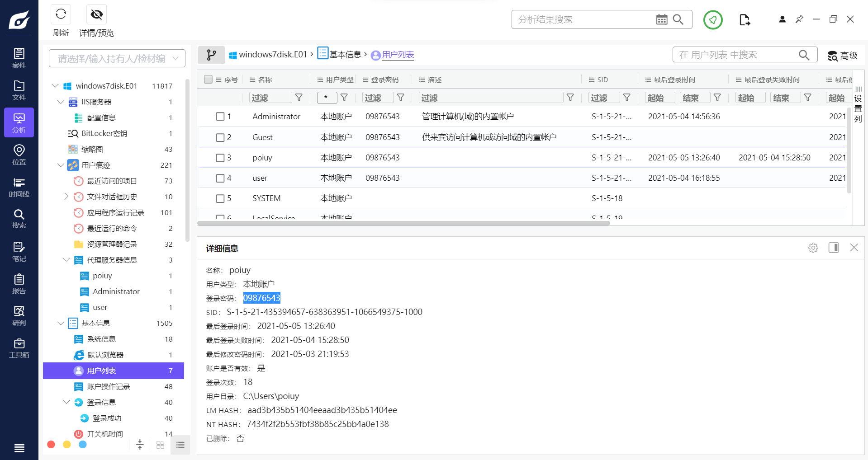The height and width of the screenshot is (460, 868).
Task: Open the 文件 sidebar section
Action: [19, 90]
